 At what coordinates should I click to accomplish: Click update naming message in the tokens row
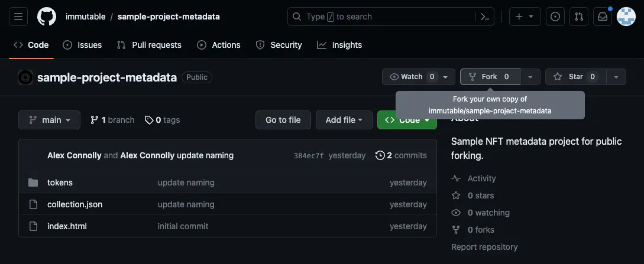(186, 182)
